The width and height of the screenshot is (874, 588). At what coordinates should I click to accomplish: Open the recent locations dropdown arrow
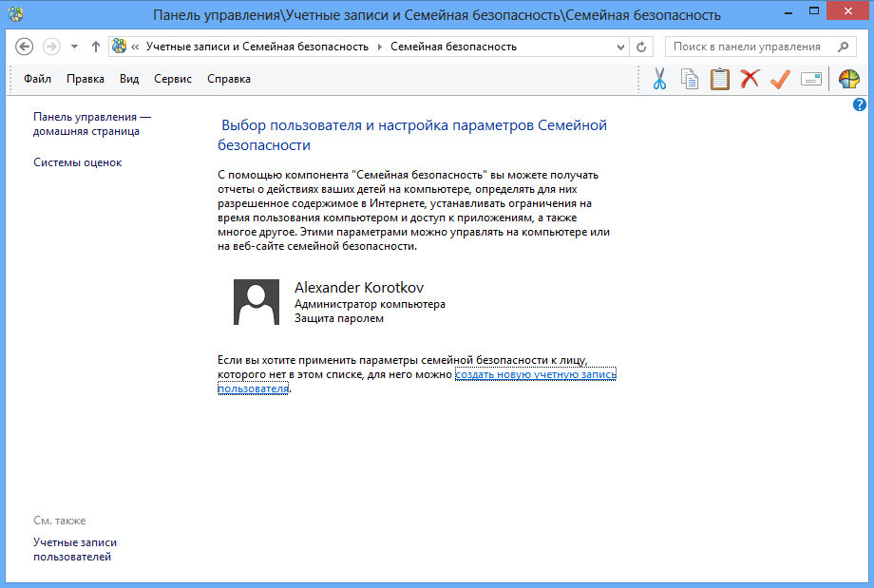tap(74, 47)
